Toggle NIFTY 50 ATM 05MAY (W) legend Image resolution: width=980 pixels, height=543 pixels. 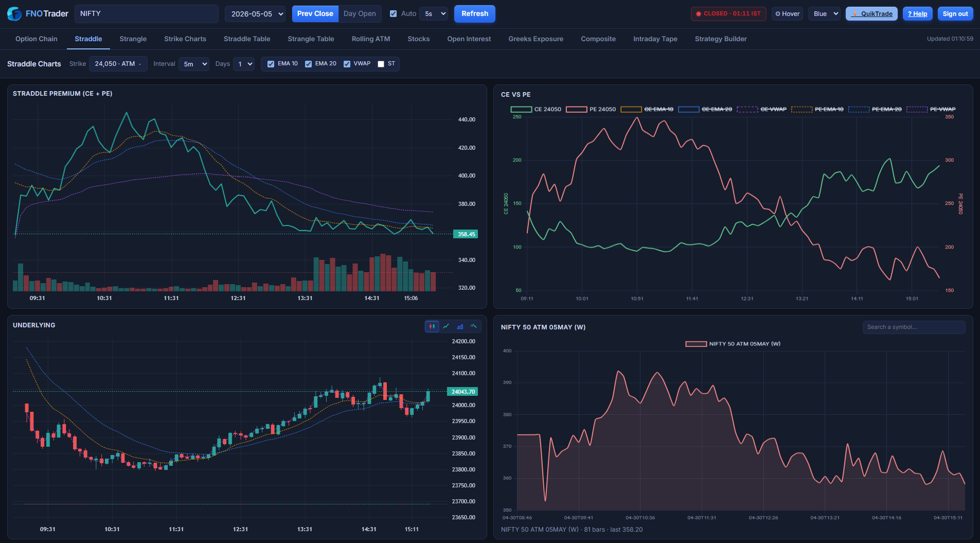coord(733,344)
